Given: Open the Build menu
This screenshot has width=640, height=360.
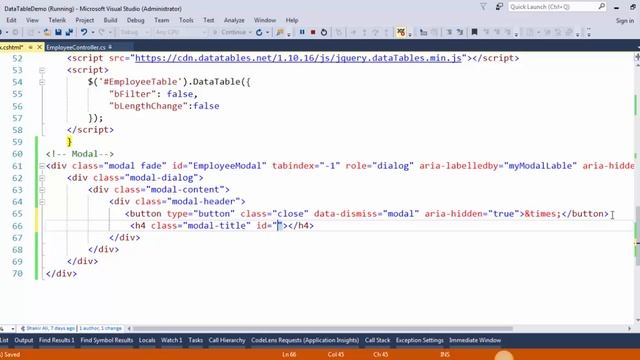Looking at the screenshot, I should click(110, 20).
